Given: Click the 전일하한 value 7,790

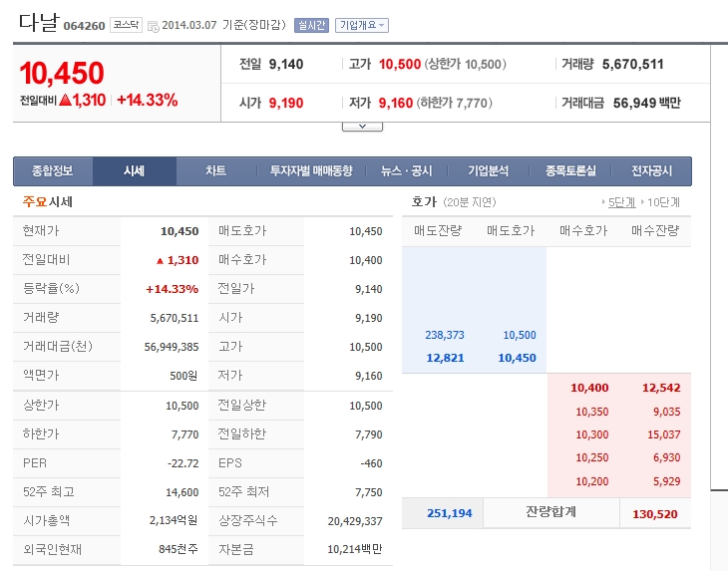Looking at the screenshot, I should tap(369, 434).
